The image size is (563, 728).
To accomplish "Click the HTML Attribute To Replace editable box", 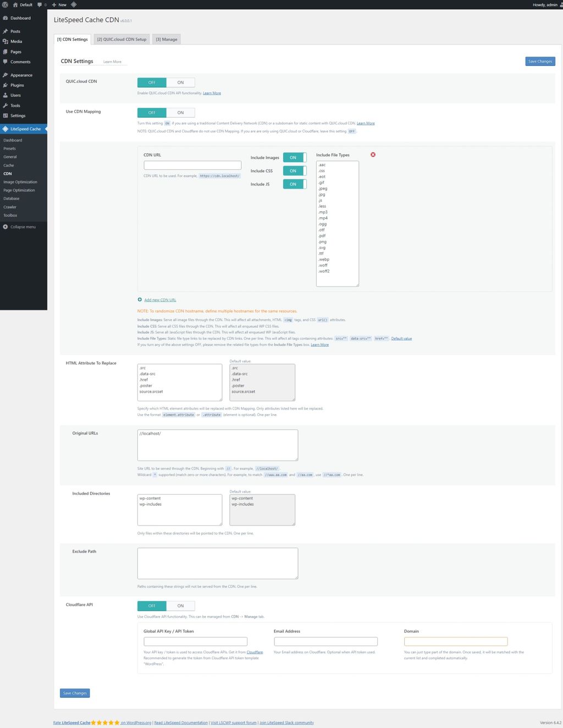I will [x=180, y=383].
